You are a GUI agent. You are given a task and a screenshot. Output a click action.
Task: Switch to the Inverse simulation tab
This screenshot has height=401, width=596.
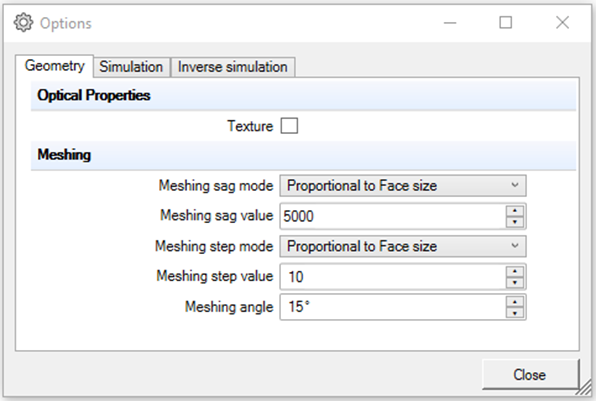click(x=233, y=67)
